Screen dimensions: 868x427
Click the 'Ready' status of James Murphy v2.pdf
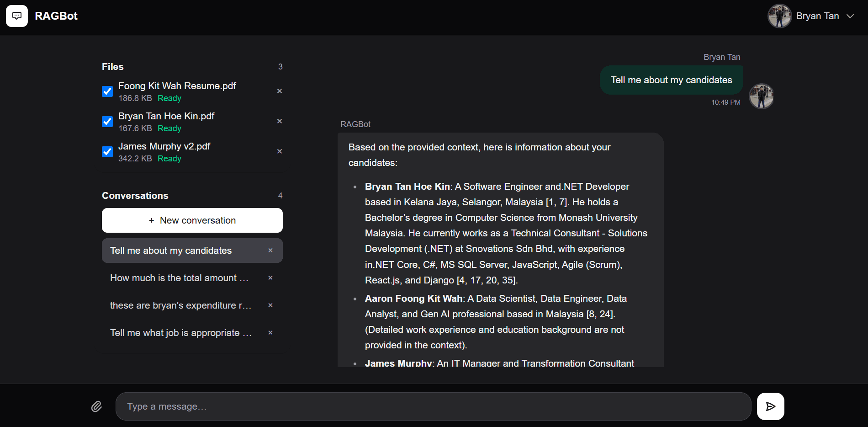[169, 159]
